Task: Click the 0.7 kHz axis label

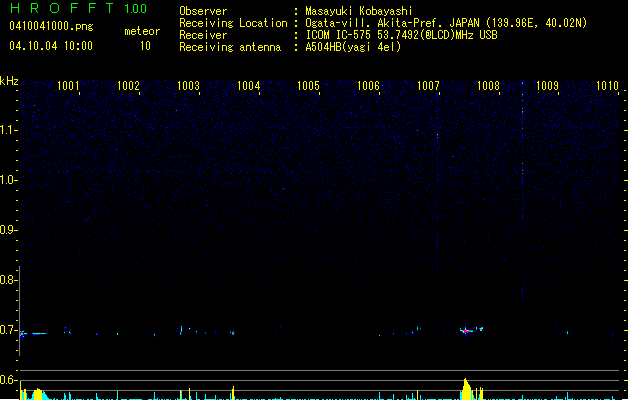Action: 8,330
